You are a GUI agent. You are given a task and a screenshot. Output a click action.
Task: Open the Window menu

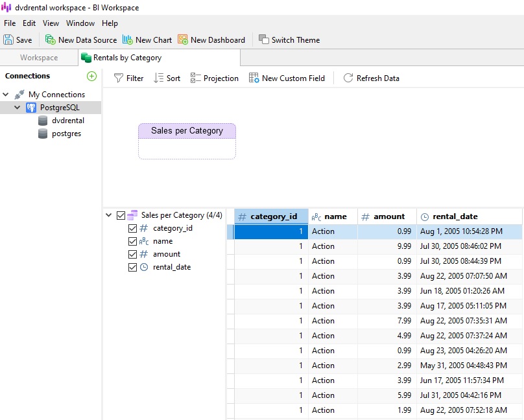pos(80,23)
